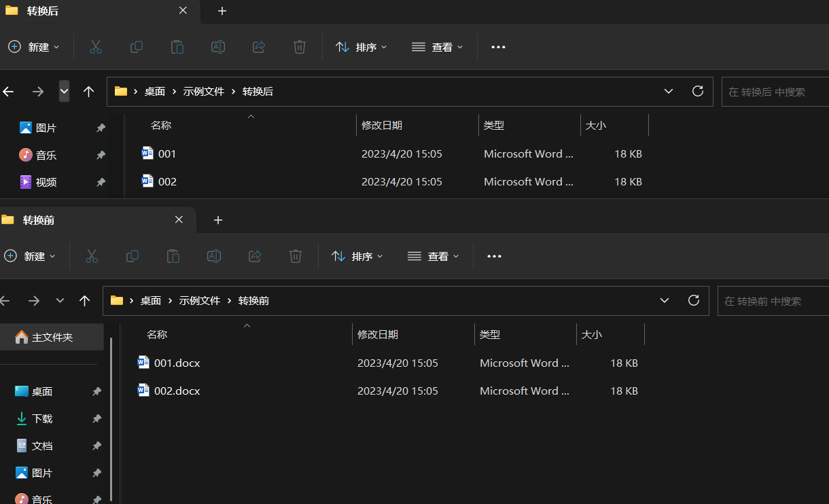
Task: Open the 排序 sort dropdown in 转换后 window
Action: pyautogui.click(x=361, y=47)
